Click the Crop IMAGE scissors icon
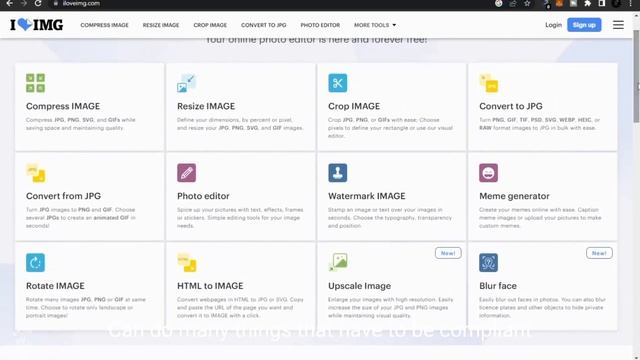The width and height of the screenshot is (640, 360). 338,83
